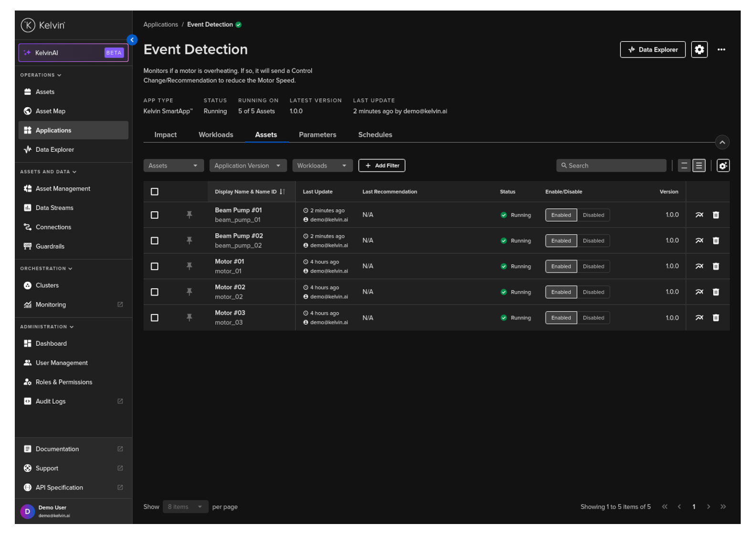Open the items per page dropdown
Viewport: 756px width, 535px height.
[x=185, y=507]
